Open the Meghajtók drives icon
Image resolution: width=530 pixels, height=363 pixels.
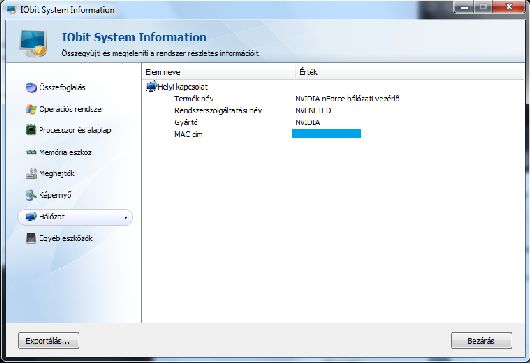coord(31,173)
